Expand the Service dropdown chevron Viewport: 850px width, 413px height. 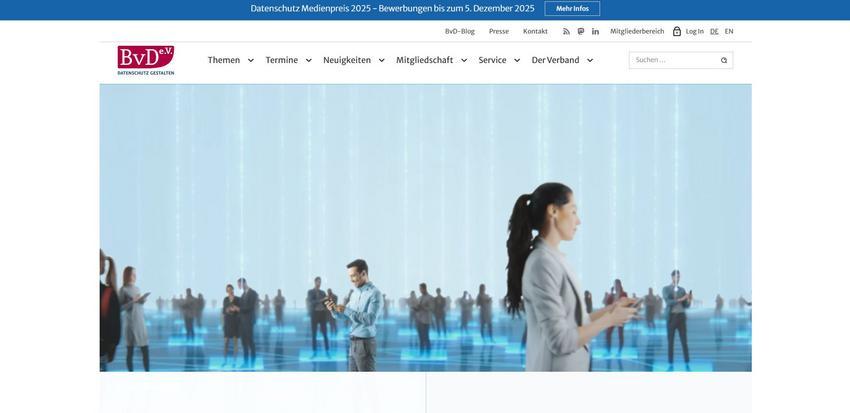pos(517,60)
